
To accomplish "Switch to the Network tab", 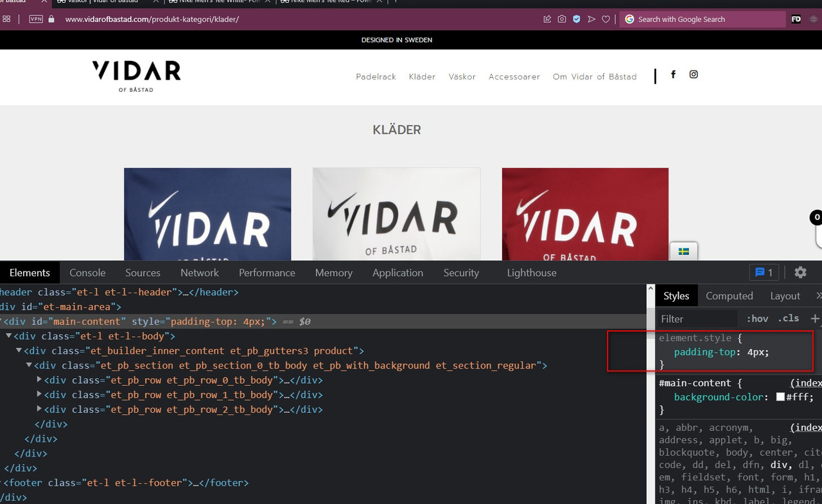I will [200, 272].
